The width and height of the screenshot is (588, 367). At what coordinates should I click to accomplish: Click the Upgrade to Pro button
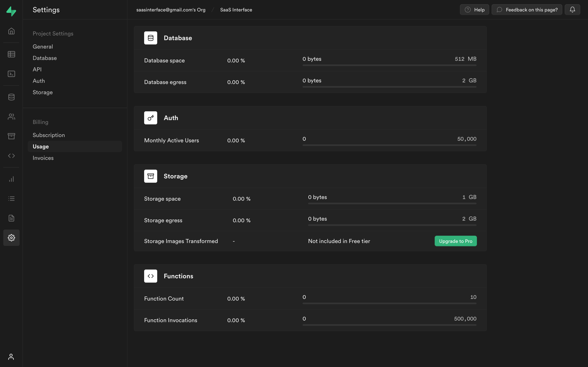(455, 241)
